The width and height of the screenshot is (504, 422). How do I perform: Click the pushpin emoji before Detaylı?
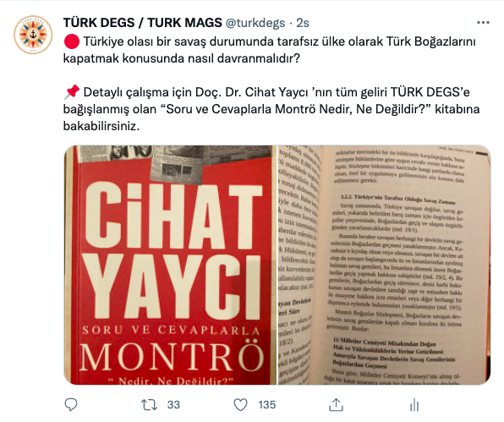point(72,92)
